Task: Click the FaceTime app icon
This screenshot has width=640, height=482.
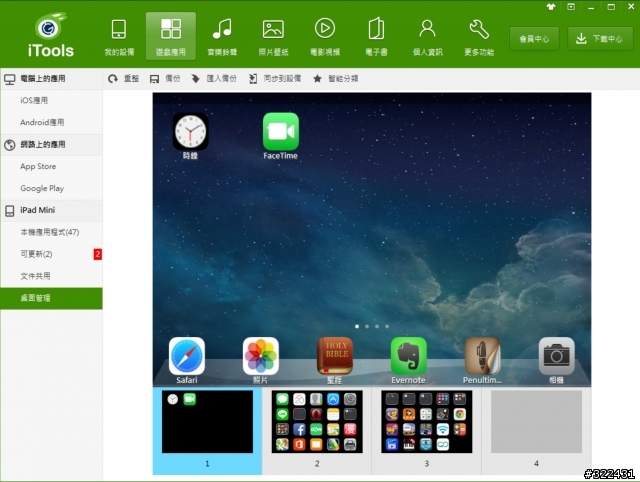Action: pyautogui.click(x=281, y=131)
